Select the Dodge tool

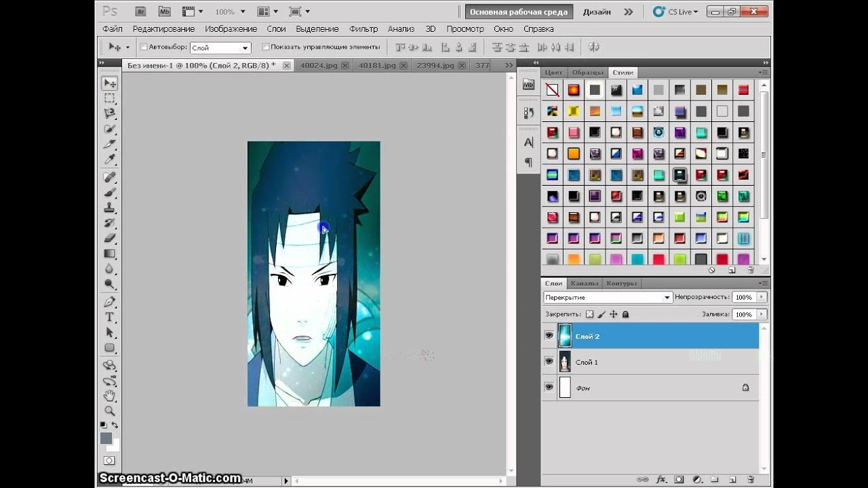pyautogui.click(x=109, y=284)
